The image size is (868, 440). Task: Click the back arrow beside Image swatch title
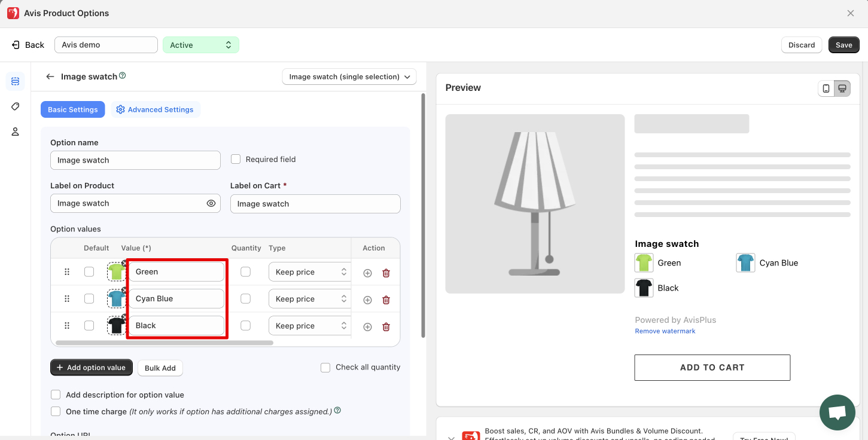tap(50, 77)
